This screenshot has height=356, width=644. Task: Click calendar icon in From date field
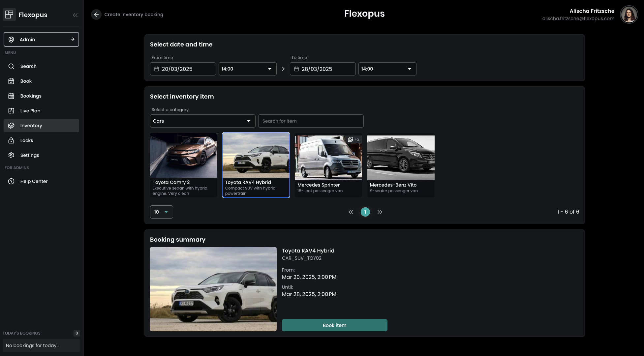coord(157,69)
